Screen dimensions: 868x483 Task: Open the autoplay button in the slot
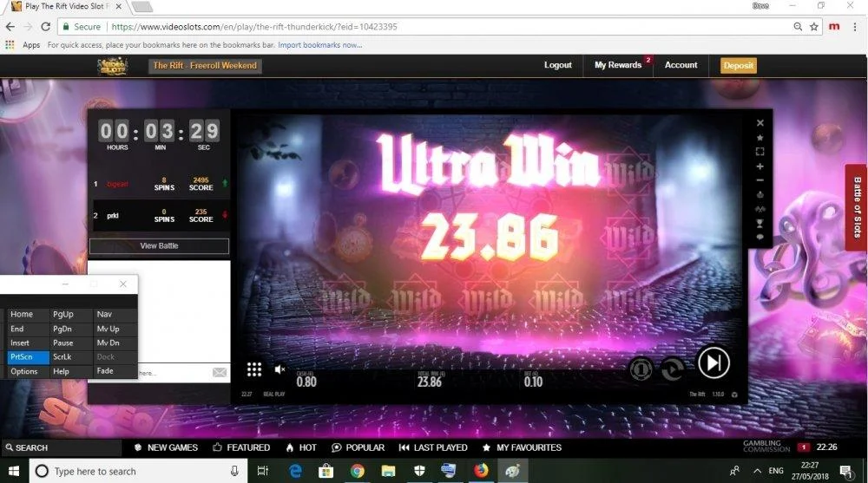coord(672,369)
